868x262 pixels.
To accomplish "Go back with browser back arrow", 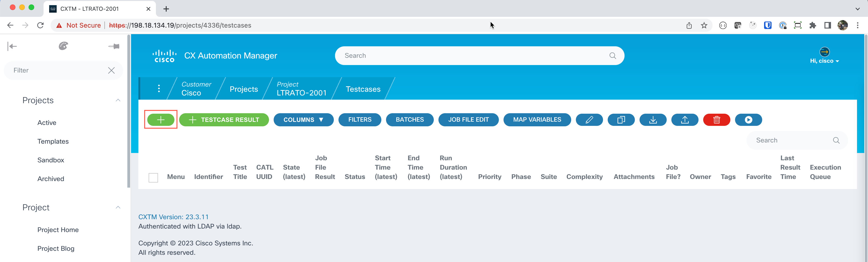I will [10, 25].
